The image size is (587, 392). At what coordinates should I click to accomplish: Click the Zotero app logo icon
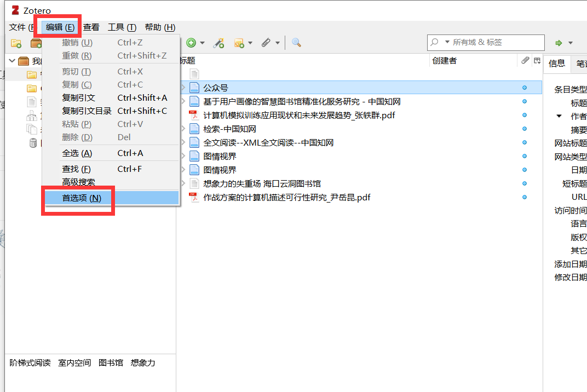[15, 10]
